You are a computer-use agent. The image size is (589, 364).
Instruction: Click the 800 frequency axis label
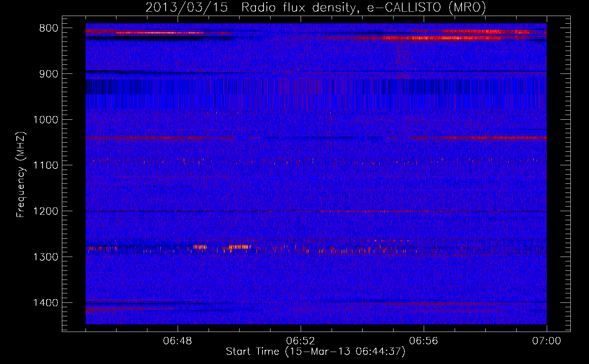click(x=48, y=28)
